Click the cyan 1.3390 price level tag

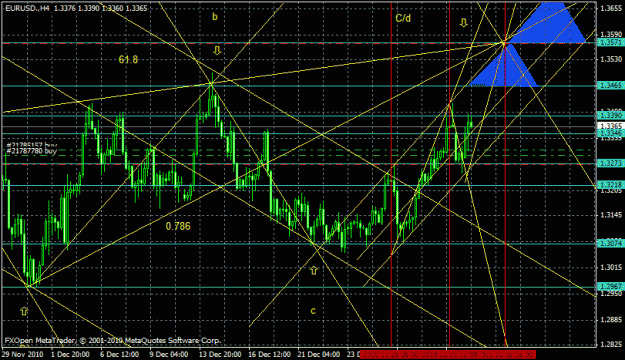point(610,115)
